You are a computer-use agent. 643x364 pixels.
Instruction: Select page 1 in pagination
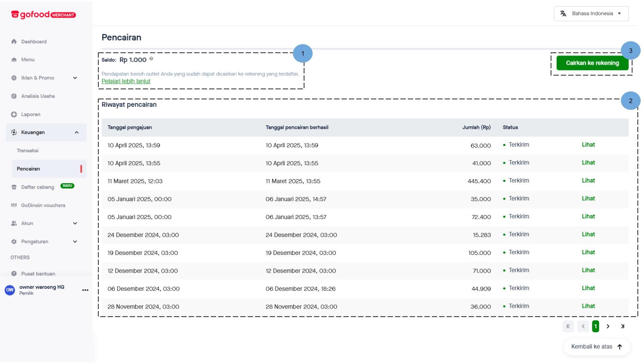pyautogui.click(x=595, y=326)
